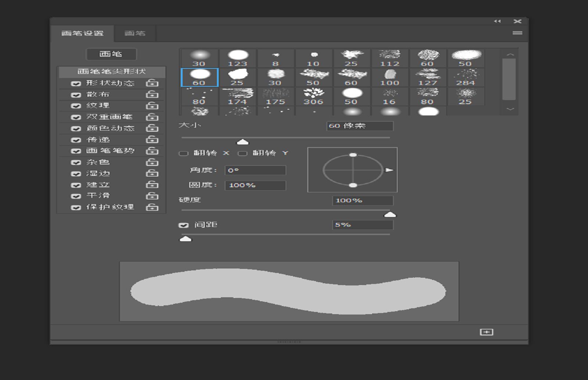Toggle the 间距 spacing checkbox
Screen dimensions: 588x380
pos(183,225)
